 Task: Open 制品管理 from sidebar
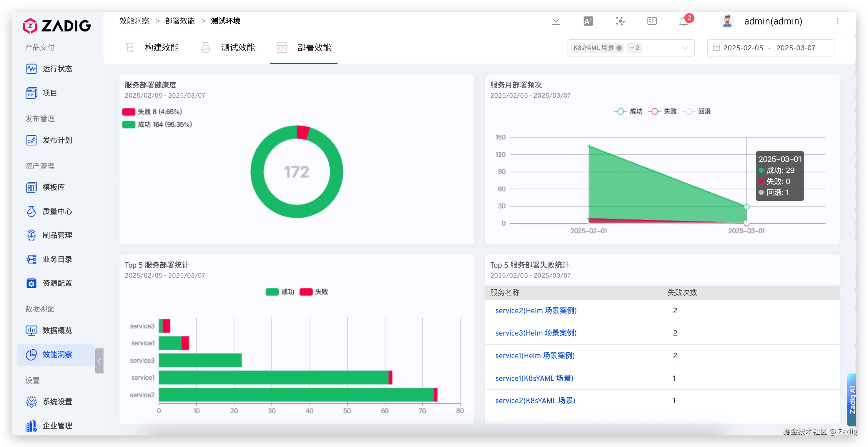pyautogui.click(x=57, y=235)
